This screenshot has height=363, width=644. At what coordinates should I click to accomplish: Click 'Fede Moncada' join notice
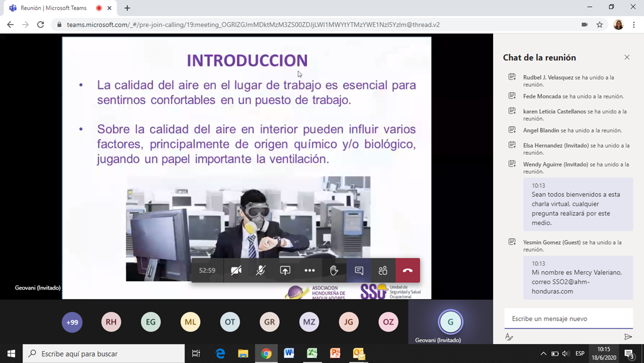(573, 96)
